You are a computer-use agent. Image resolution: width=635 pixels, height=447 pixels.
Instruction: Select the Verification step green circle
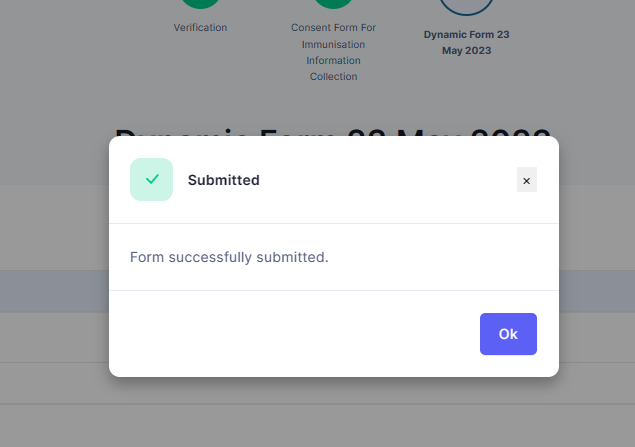[200, 3]
